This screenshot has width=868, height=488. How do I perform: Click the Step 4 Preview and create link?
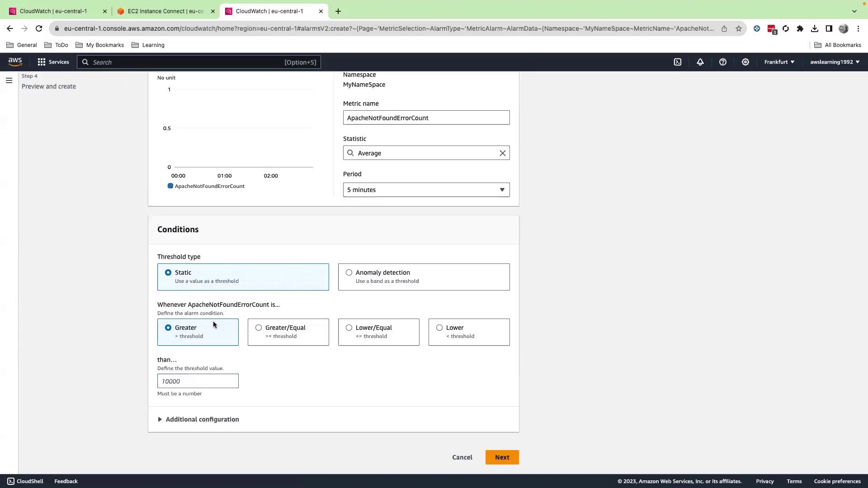pos(49,86)
